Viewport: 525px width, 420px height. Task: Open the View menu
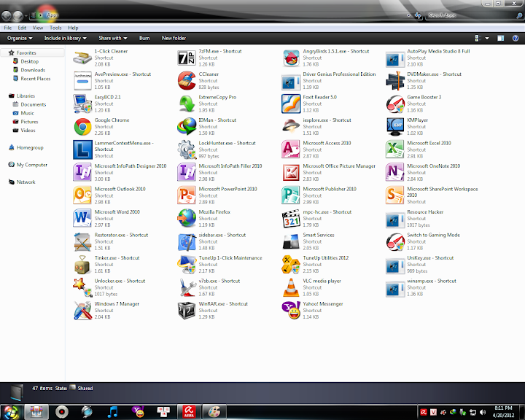click(37, 28)
